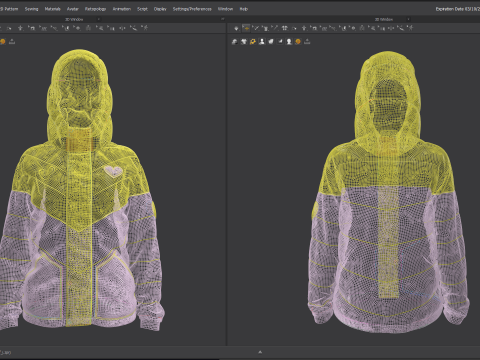Open the Help menu
This screenshot has height=360, width=480.
(244, 9)
